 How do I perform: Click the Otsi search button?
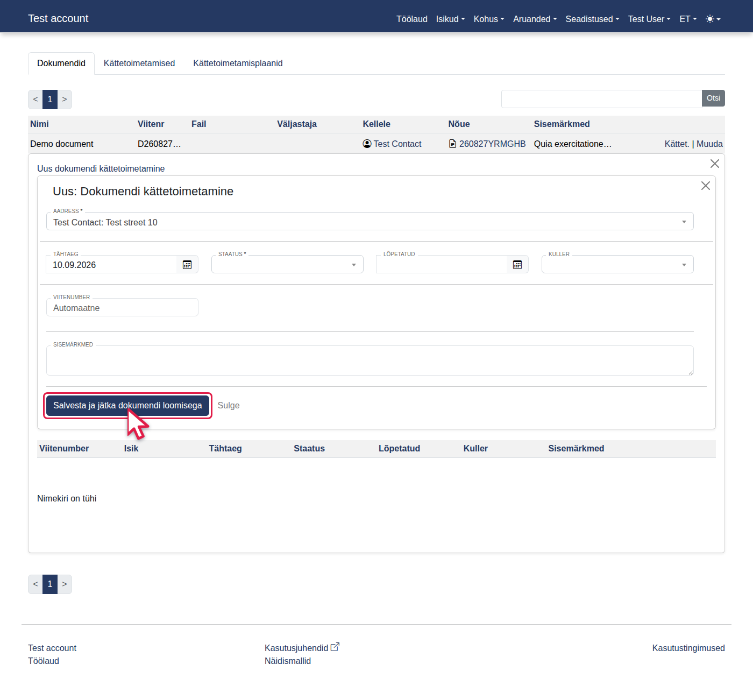coord(713,98)
